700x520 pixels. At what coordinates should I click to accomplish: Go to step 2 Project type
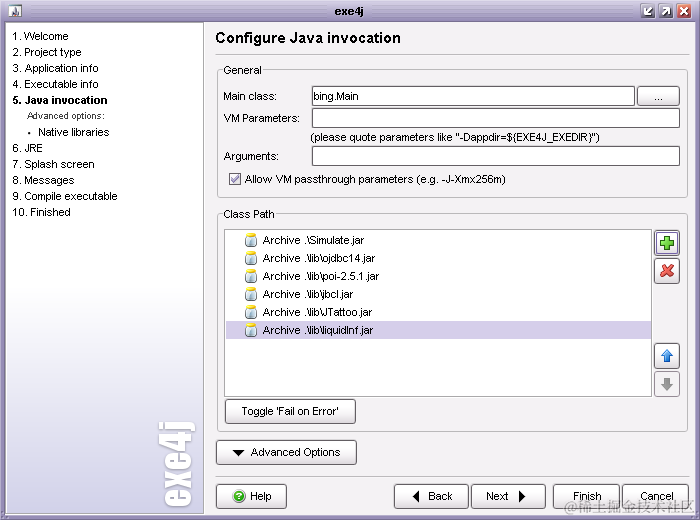pyautogui.click(x=47, y=52)
